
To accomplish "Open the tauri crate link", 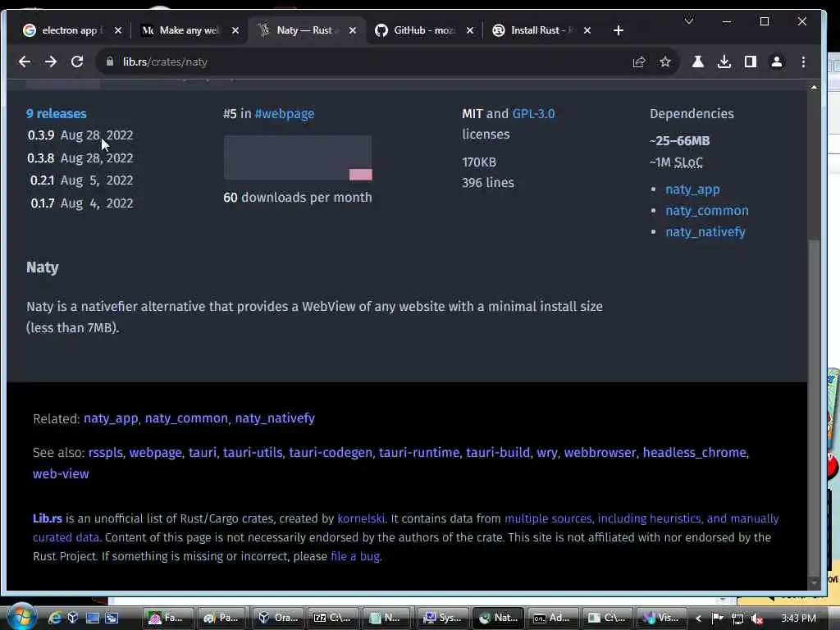I will (203, 453).
